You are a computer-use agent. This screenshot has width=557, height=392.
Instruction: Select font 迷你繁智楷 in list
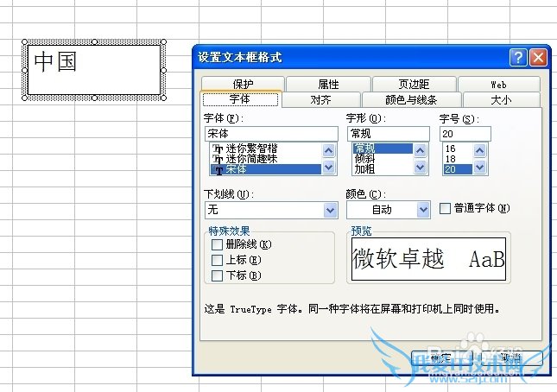266,149
